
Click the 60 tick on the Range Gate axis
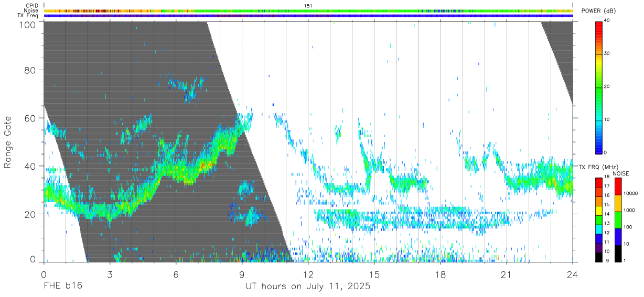pos(30,118)
